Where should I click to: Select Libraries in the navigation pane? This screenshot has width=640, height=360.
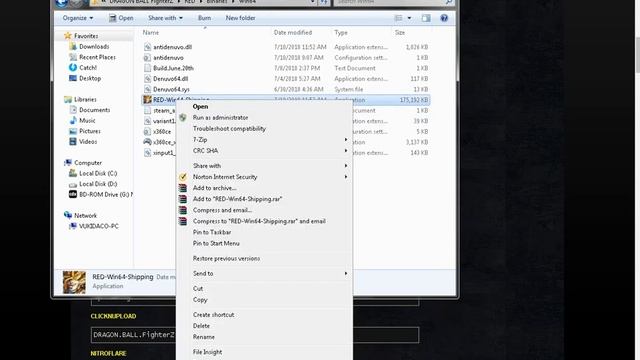[x=85, y=100]
